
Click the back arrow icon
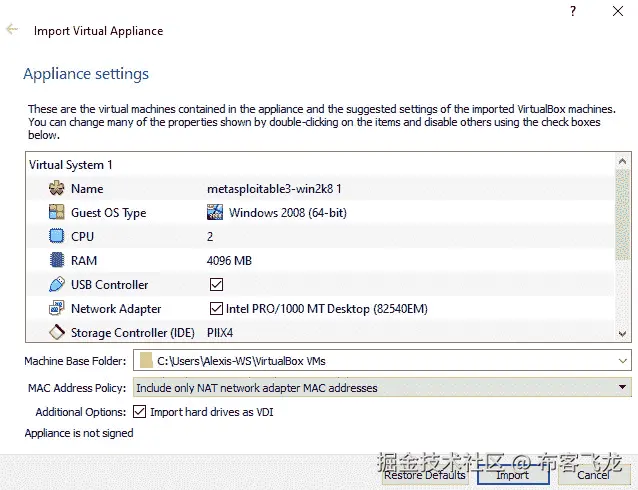(x=12, y=29)
